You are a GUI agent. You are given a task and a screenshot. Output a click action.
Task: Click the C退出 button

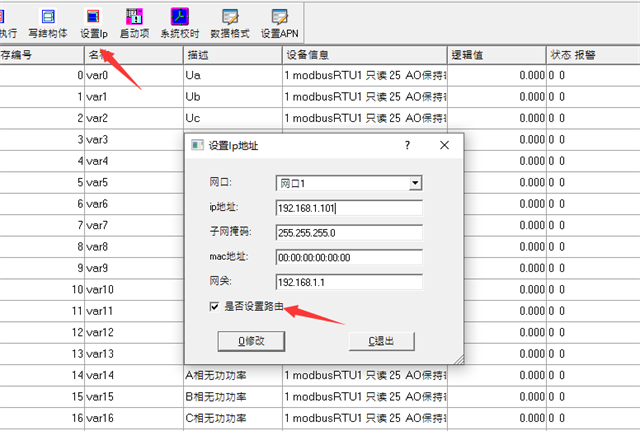pos(382,341)
